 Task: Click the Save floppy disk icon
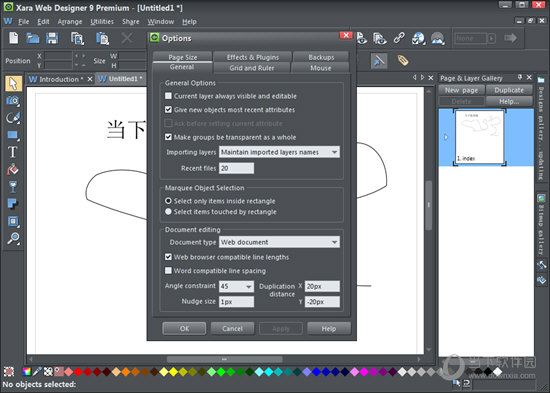point(52,38)
